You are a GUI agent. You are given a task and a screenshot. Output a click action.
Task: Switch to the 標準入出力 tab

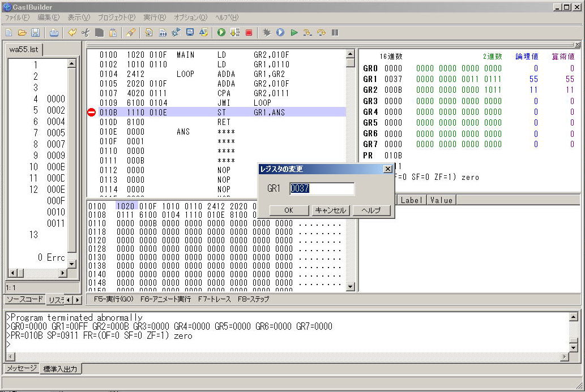[61, 369]
